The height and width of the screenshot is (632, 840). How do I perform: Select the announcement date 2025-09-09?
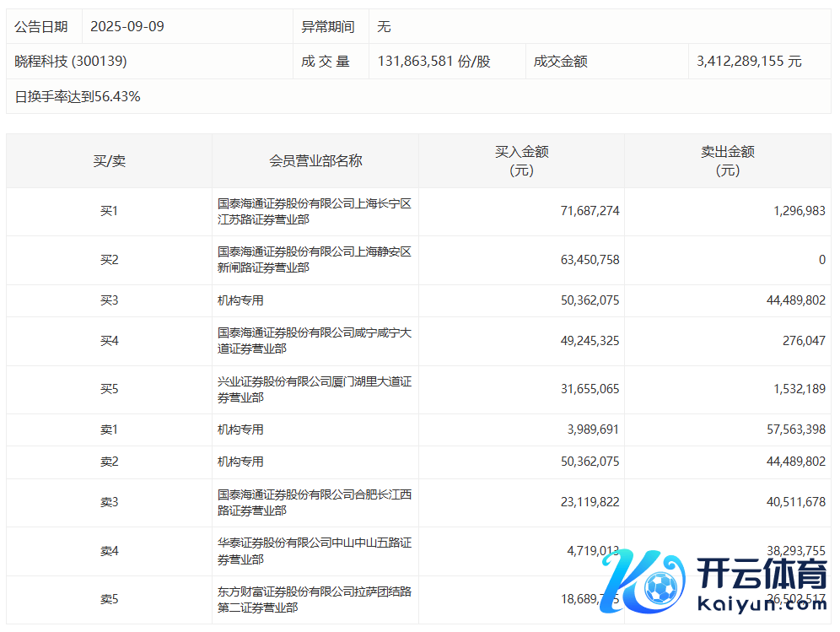pos(127,27)
